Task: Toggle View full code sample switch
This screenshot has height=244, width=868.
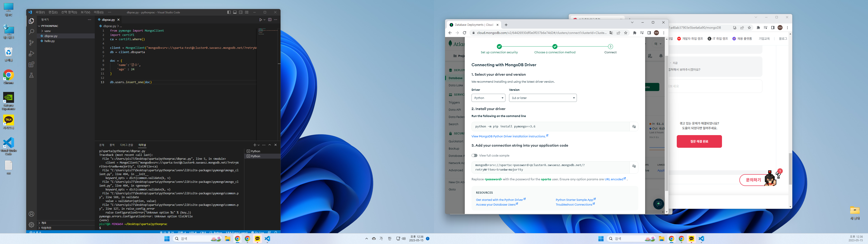Action: tap(474, 155)
